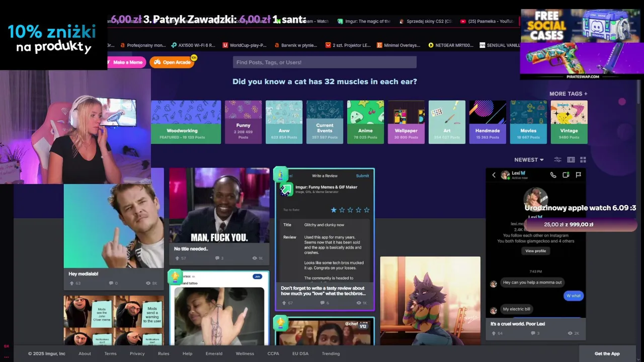
Task: Click the Join button on the hand tattoo post
Action: pyautogui.click(x=257, y=277)
